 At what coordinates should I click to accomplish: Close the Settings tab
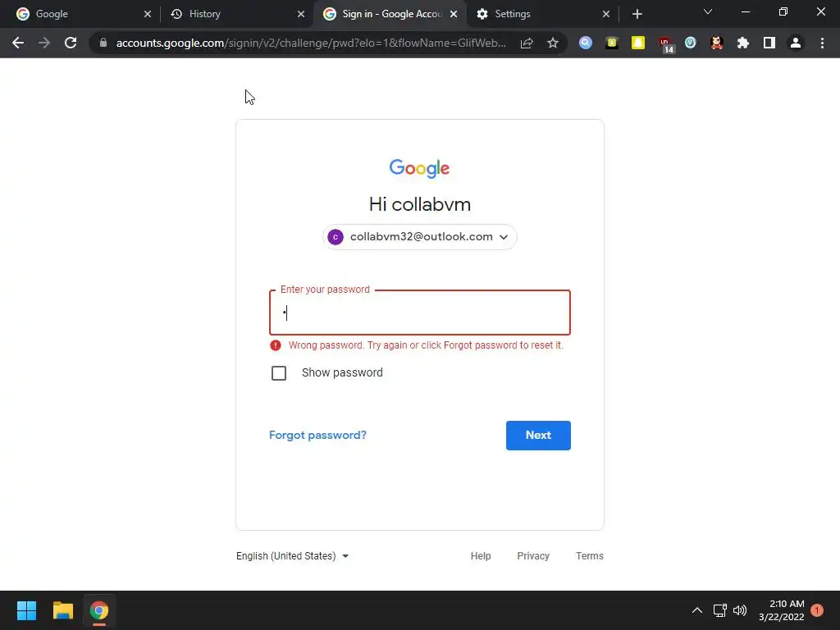pyautogui.click(x=606, y=14)
